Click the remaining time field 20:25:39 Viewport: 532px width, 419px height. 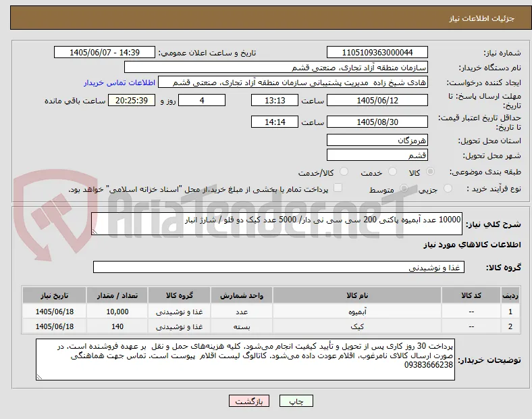click(x=132, y=101)
